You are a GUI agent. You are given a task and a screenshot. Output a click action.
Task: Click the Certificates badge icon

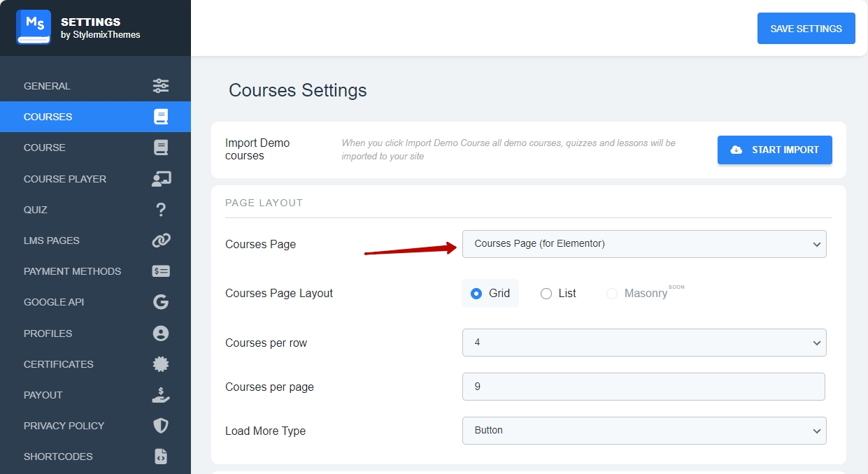point(161,364)
